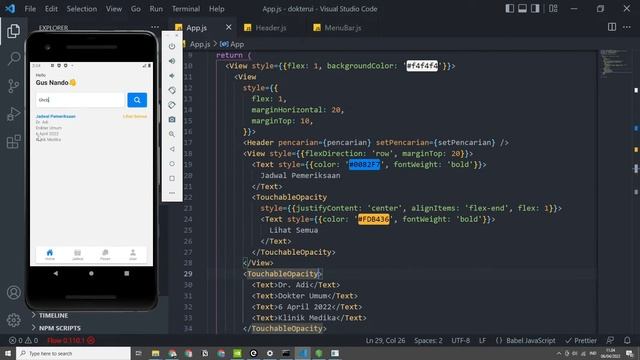The width and height of the screenshot is (640, 360).
Task: Tap the User tab in app bottom bar
Action: point(133,255)
